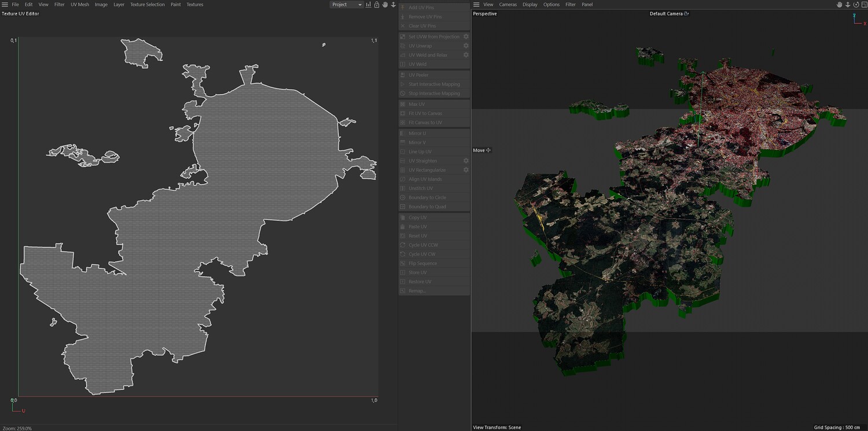This screenshot has width=868, height=431.
Task: Open the File menu
Action: click(15, 5)
